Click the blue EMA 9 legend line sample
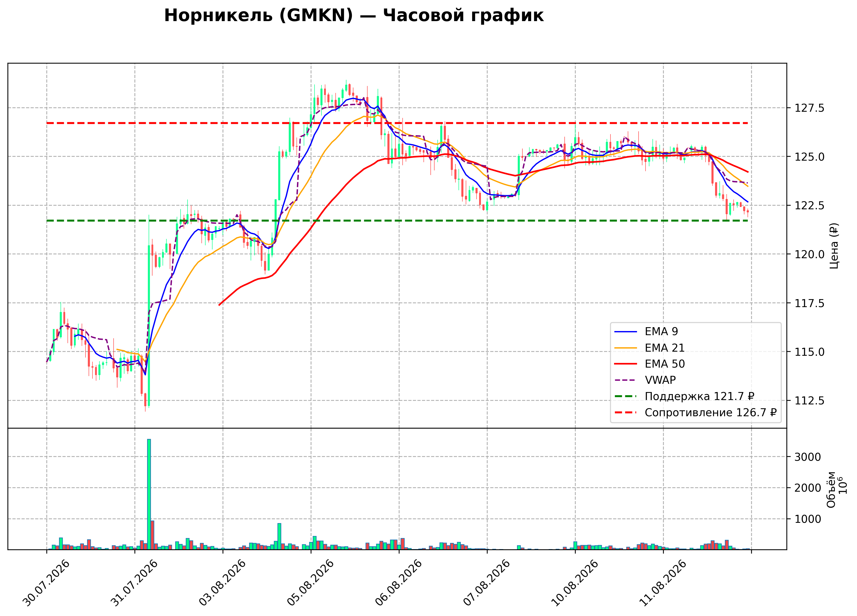Screen dimensions: 857x616 coord(626,332)
